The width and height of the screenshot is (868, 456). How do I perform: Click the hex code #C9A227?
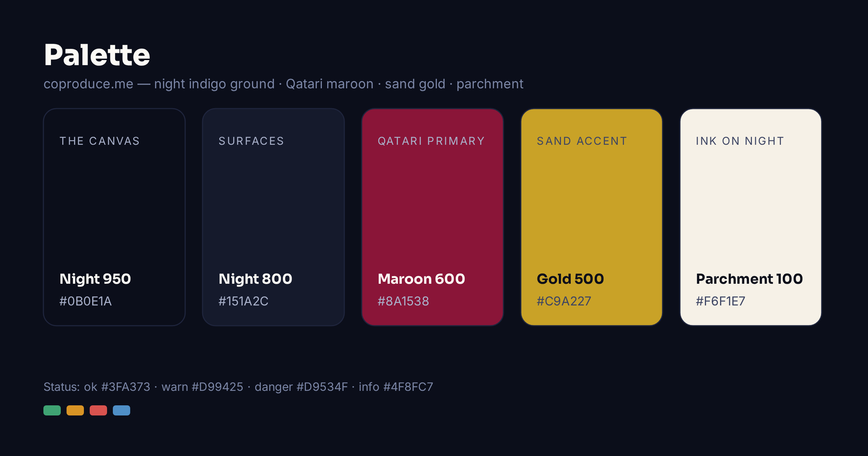click(564, 301)
